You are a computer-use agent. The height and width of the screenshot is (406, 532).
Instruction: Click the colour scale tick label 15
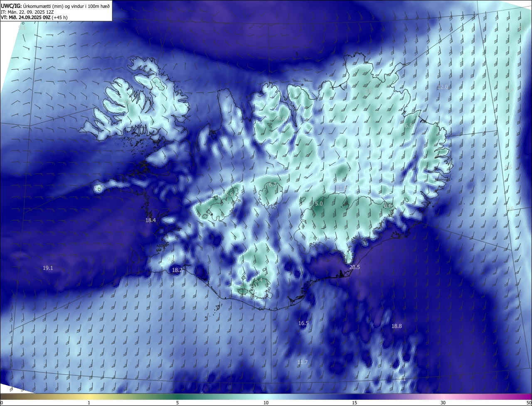point(355,403)
